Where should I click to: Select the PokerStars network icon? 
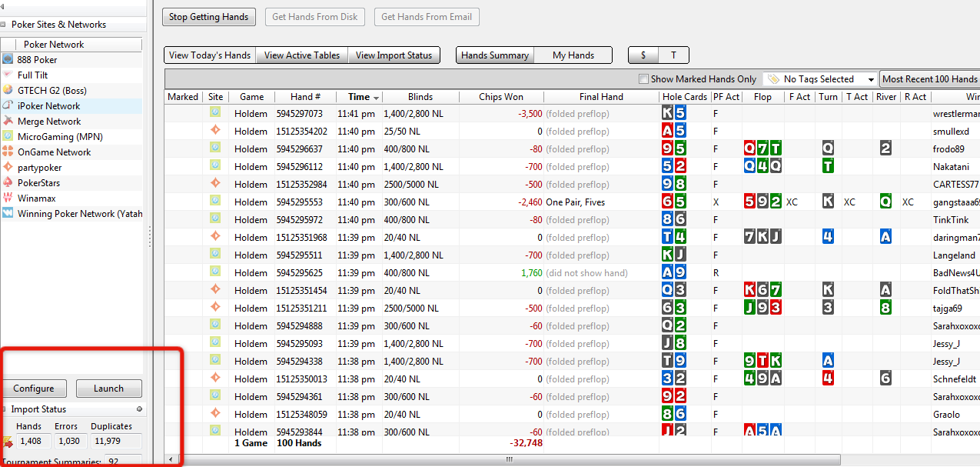click(8, 182)
